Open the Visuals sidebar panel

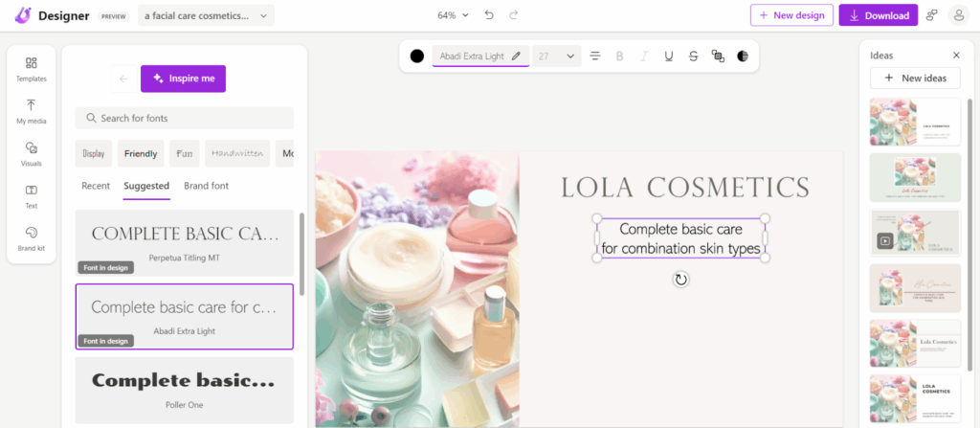(32, 154)
